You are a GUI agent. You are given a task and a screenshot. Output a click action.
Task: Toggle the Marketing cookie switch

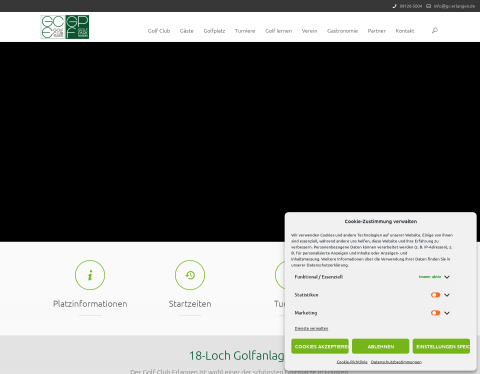[435, 313]
